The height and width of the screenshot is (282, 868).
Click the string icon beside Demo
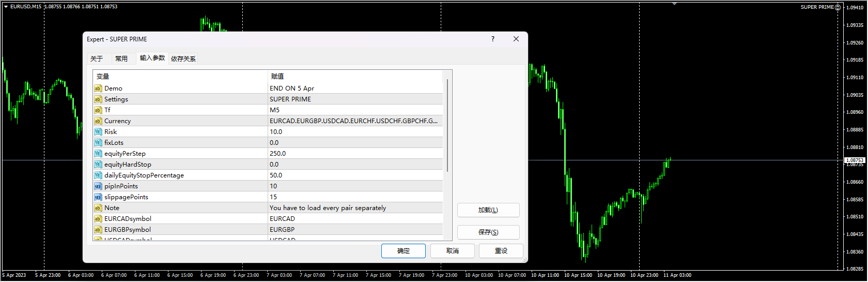coord(98,88)
